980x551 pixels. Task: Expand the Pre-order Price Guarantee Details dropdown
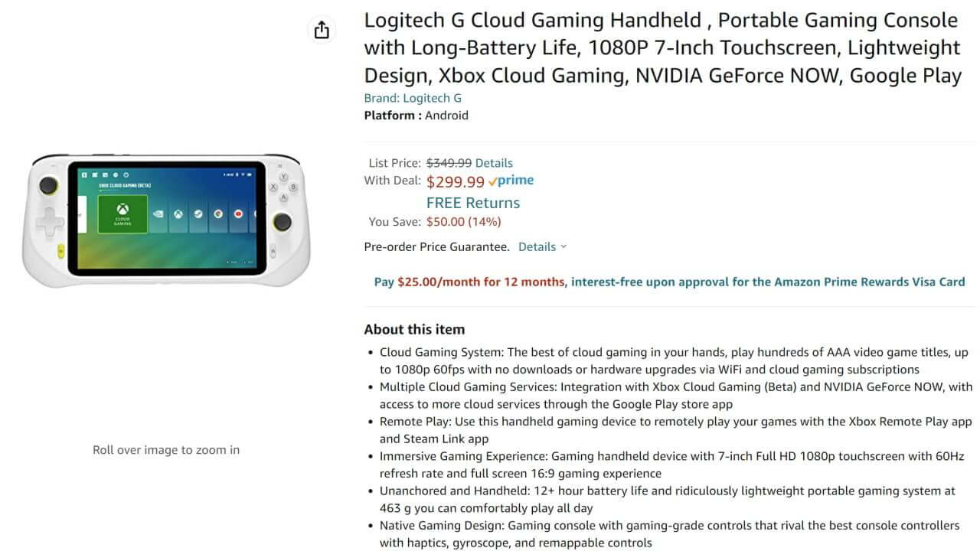pos(537,246)
